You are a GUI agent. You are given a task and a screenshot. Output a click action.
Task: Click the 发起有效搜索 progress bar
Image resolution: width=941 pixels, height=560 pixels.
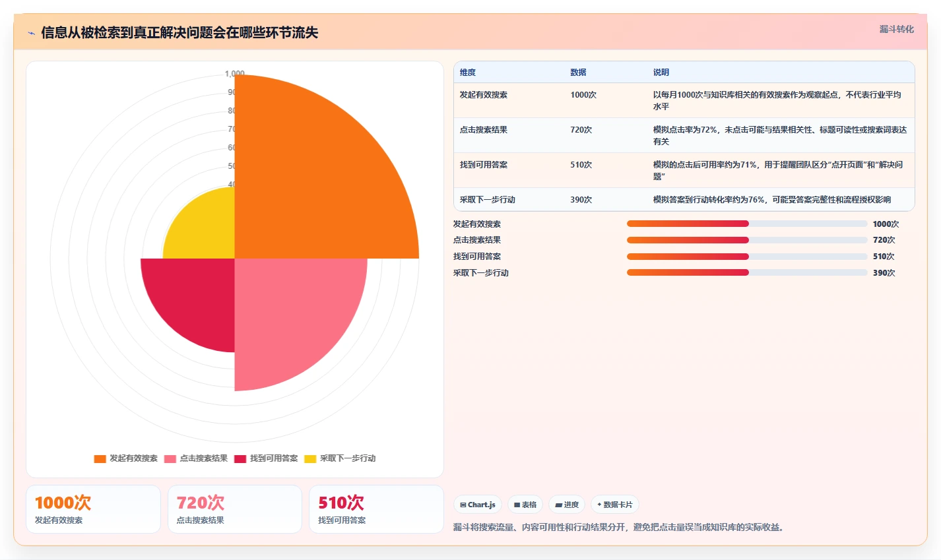pos(747,224)
